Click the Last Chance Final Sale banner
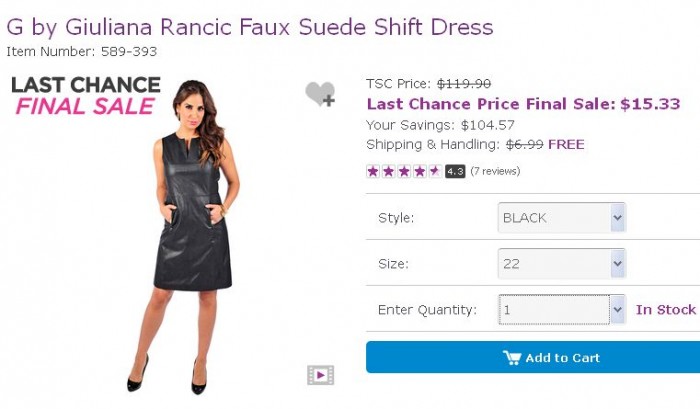This screenshot has height=409, width=700. tap(85, 96)
